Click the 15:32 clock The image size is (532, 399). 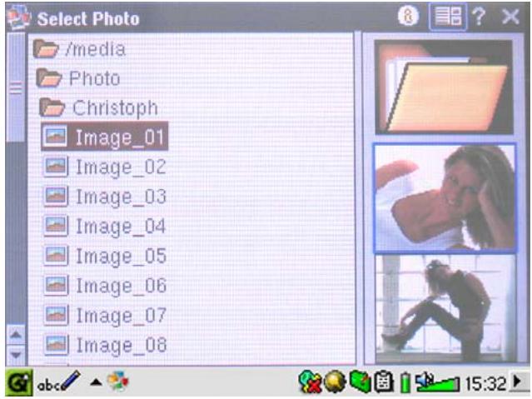(x=486, y=384)
